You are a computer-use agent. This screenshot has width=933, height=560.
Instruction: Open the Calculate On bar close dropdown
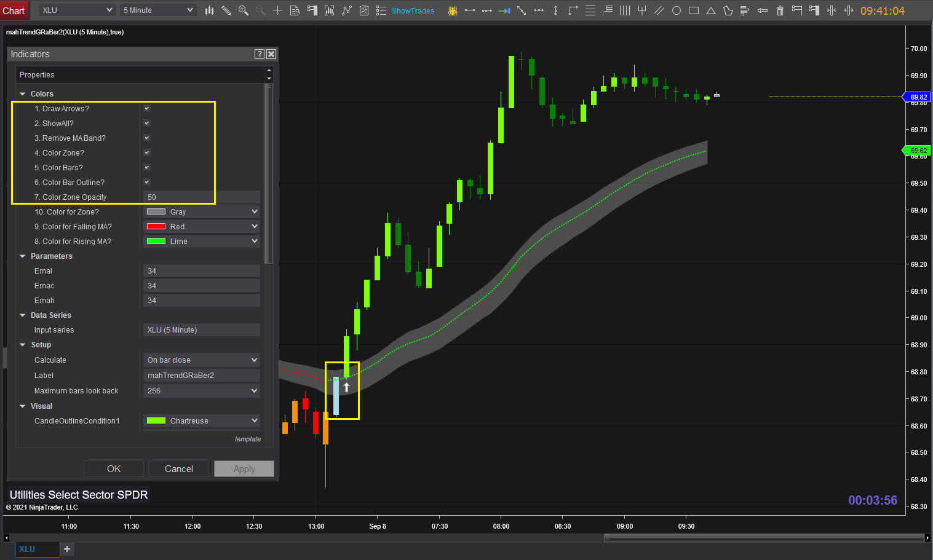(x=202, y=360)
